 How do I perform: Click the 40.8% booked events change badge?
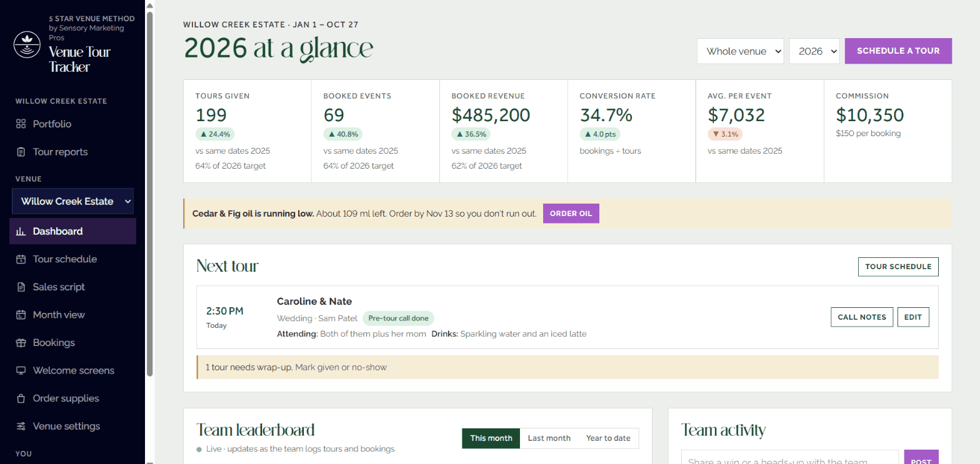pyautogui.click(x=343, y=134)
